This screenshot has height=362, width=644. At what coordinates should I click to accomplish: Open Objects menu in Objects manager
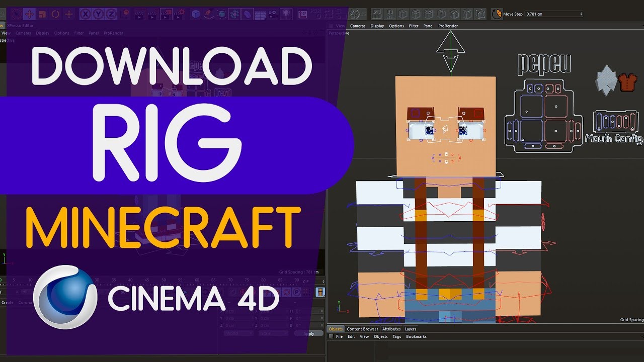pyautogui.click(x=381, y=336)
